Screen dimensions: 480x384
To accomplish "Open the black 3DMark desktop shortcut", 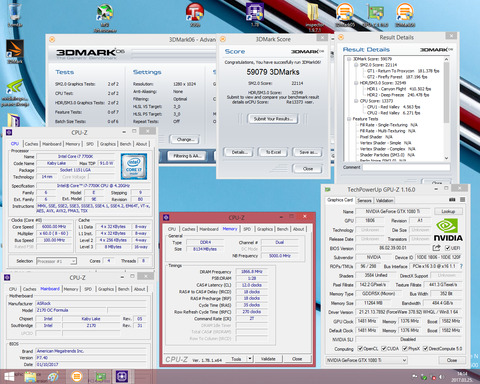I will tap(15, 50).
